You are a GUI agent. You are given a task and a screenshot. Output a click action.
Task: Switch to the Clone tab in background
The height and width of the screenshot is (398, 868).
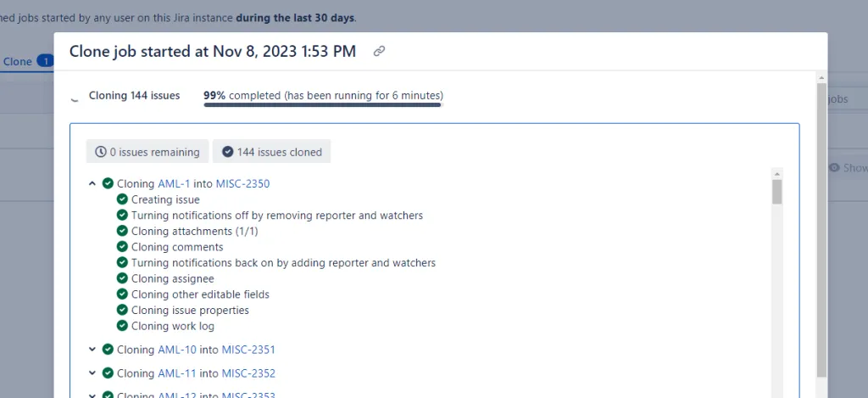point(19,61)
